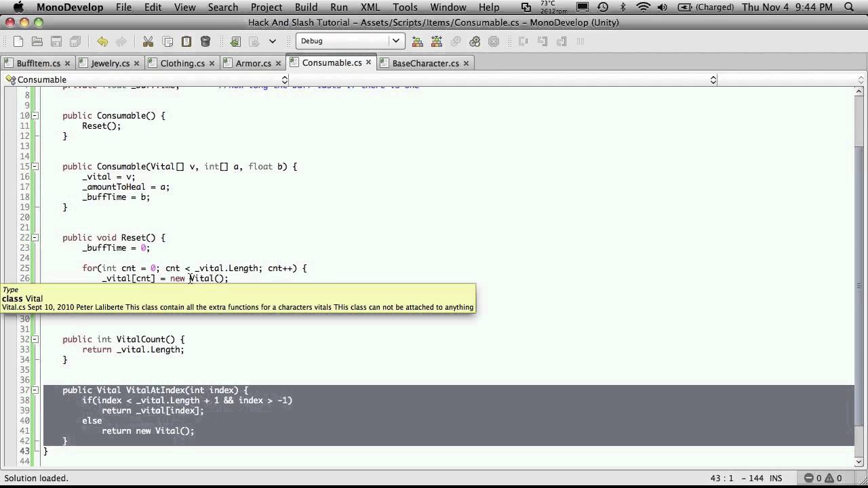Click the Debug gears icon

[x=475, y=41]
